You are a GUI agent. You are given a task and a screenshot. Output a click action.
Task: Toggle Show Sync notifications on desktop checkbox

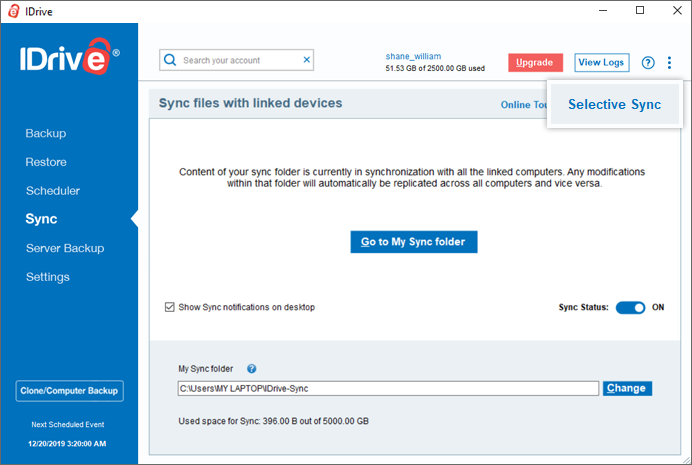pyautogui.click(x=169, y=307)
